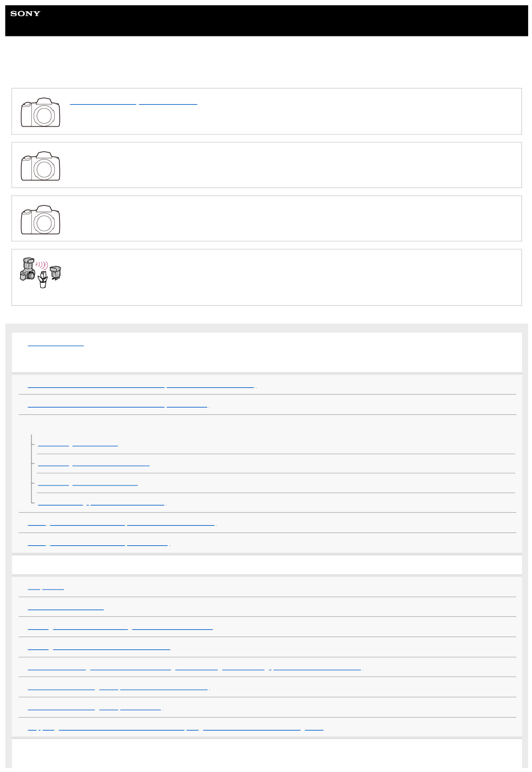Select the third camera outline icon
The image size is (532, 772).
click(x=40, y=219)
